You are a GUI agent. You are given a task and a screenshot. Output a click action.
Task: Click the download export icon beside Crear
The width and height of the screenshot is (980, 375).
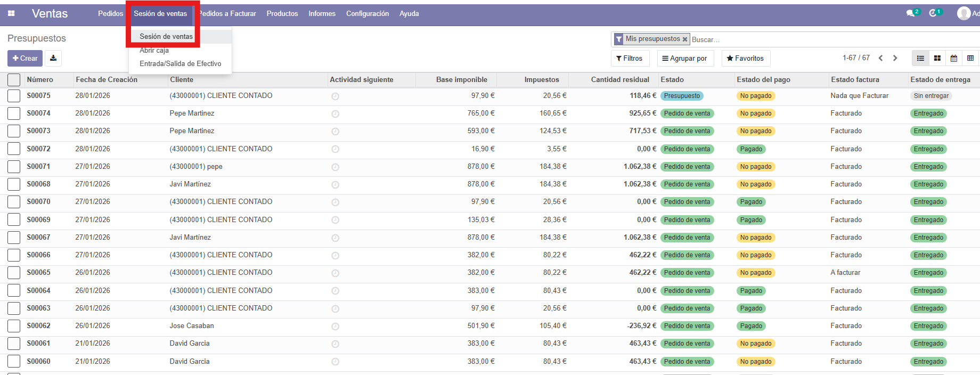click(53, 58)
